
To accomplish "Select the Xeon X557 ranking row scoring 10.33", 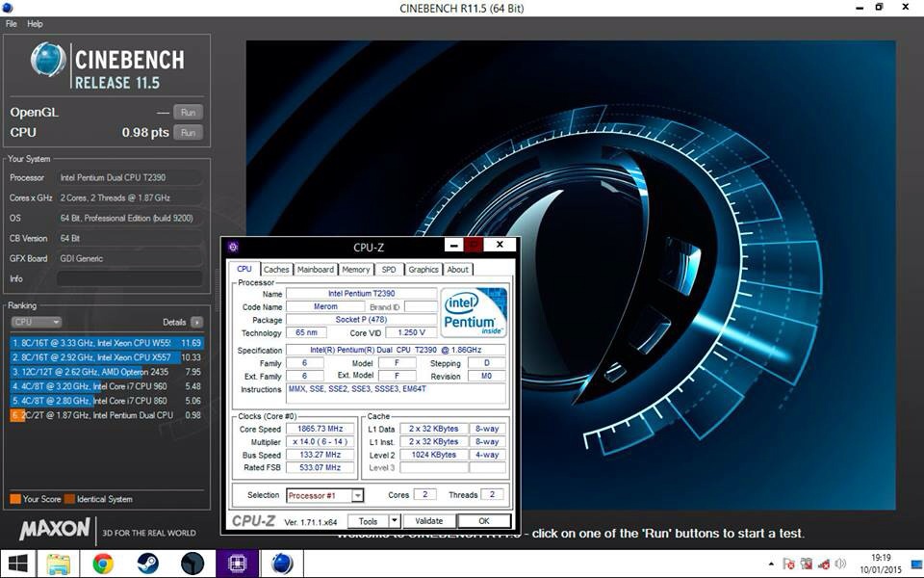I will 106,357.
